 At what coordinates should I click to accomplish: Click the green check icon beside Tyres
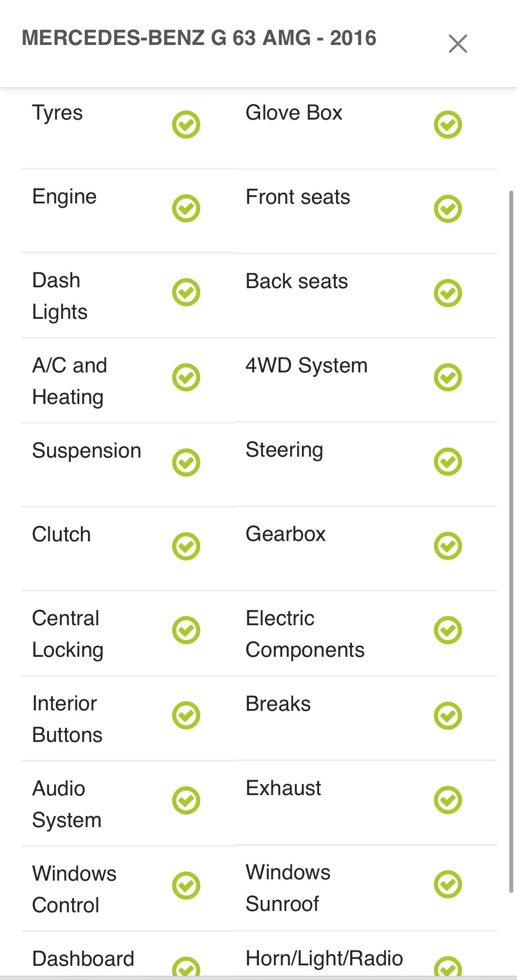(186, 125)
